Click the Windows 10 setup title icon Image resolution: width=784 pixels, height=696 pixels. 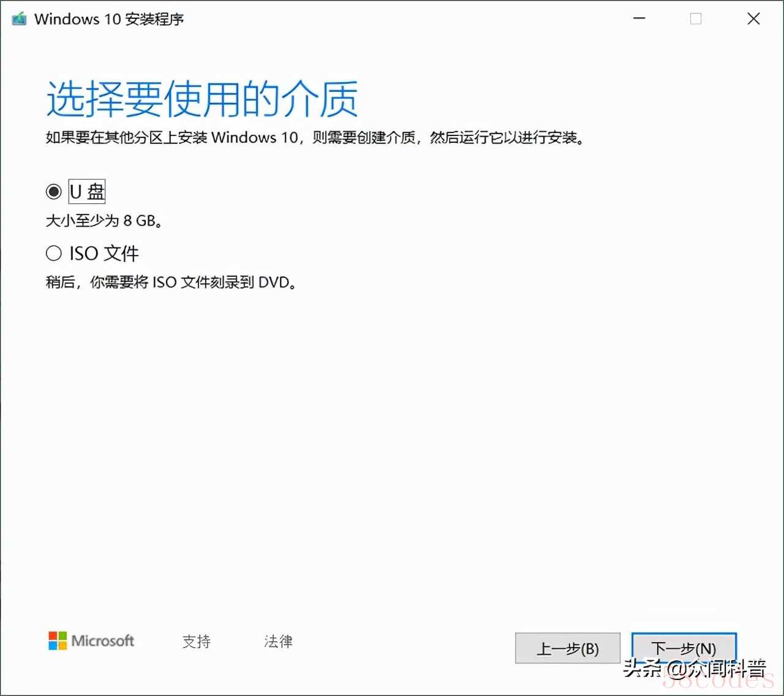(x=20, y=19)
